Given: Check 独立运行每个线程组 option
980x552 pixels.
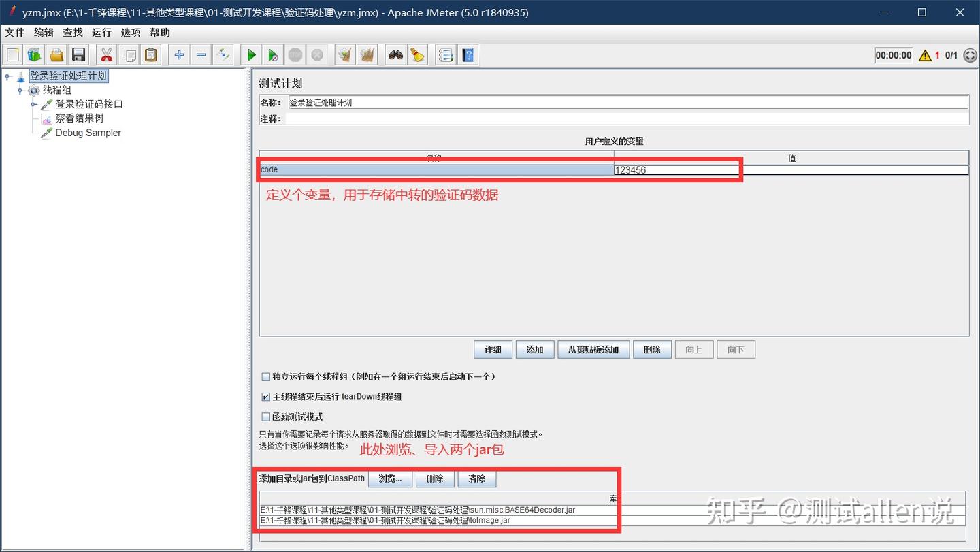Looking at the screenshot, I should 265,376.
